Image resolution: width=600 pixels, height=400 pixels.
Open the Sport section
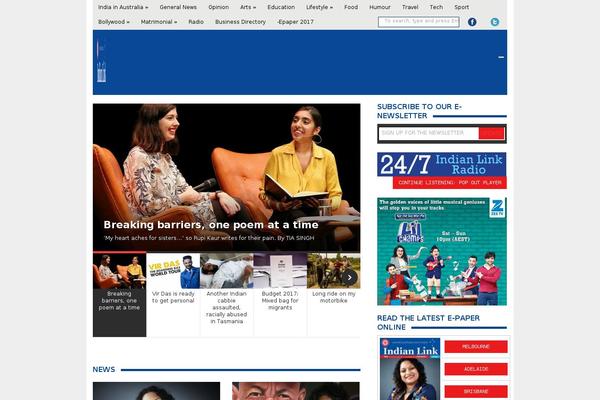click(461, 7)
